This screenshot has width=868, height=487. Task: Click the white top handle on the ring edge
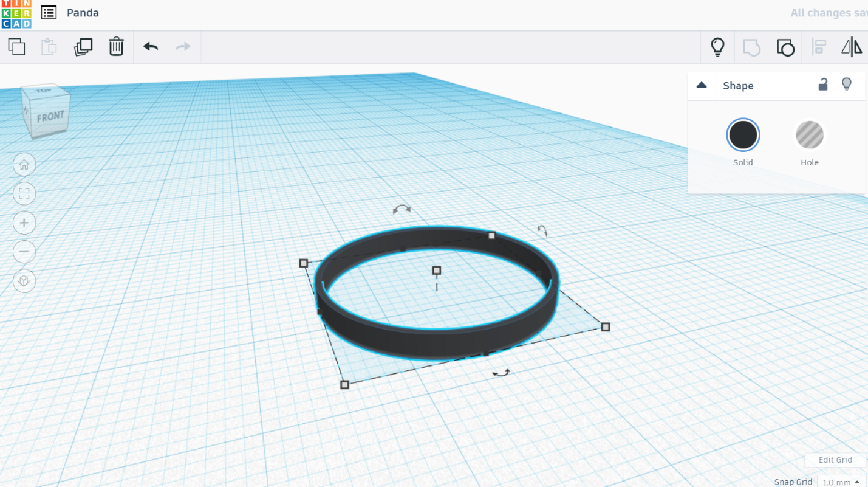point(492,235)
